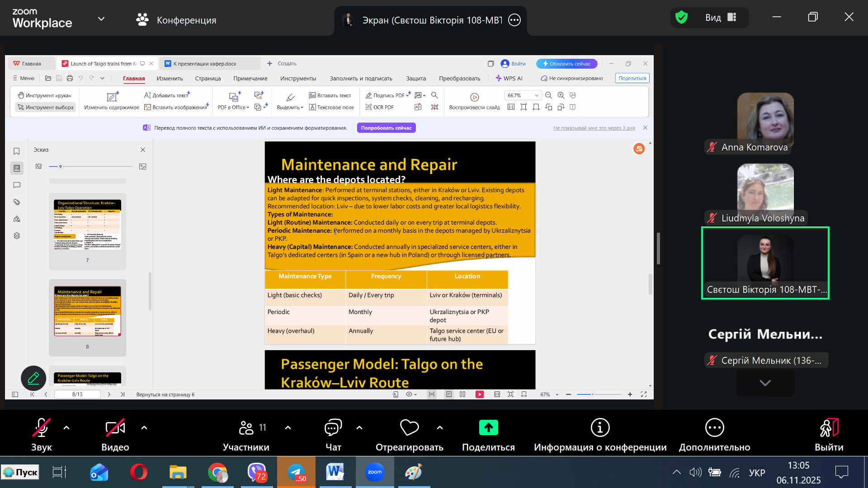Click the Отреагировать heart reaction icon

pyautogui.click(x=409, y=427)
